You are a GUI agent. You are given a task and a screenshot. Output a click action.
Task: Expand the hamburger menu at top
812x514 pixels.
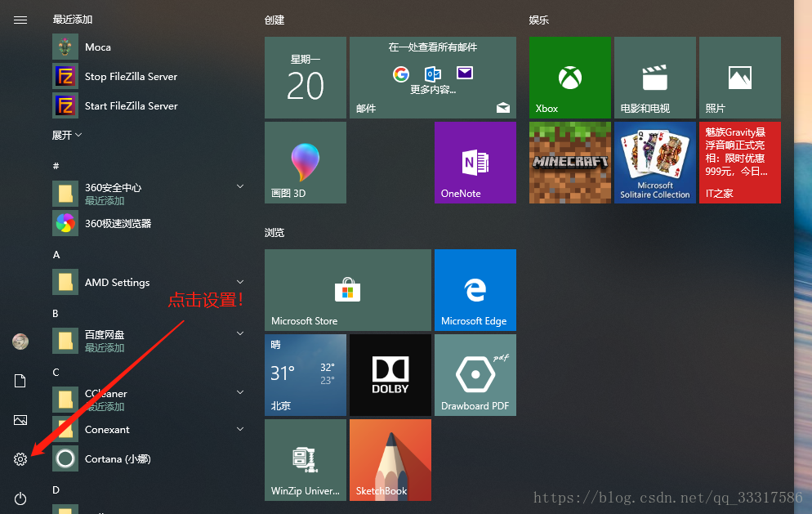point(20,20)
